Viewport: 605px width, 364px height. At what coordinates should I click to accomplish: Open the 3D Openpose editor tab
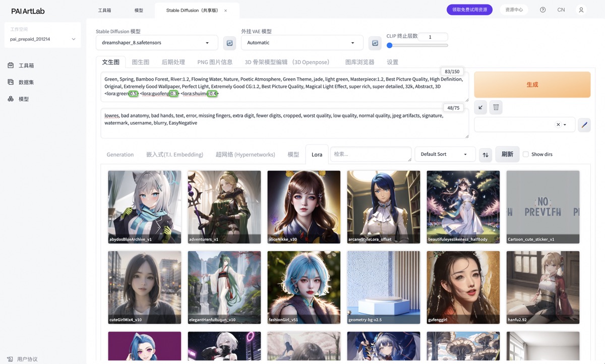click(287, 62)
